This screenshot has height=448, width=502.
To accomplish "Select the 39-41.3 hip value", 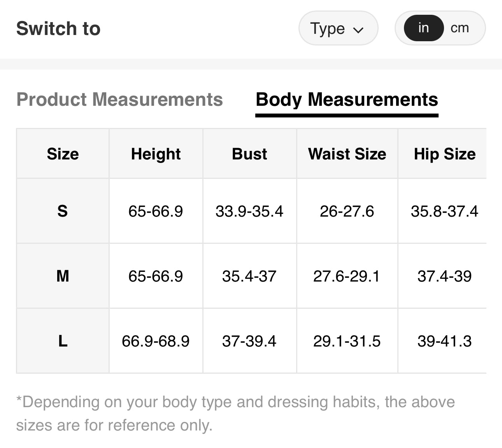I will click(x=444, y=341).
